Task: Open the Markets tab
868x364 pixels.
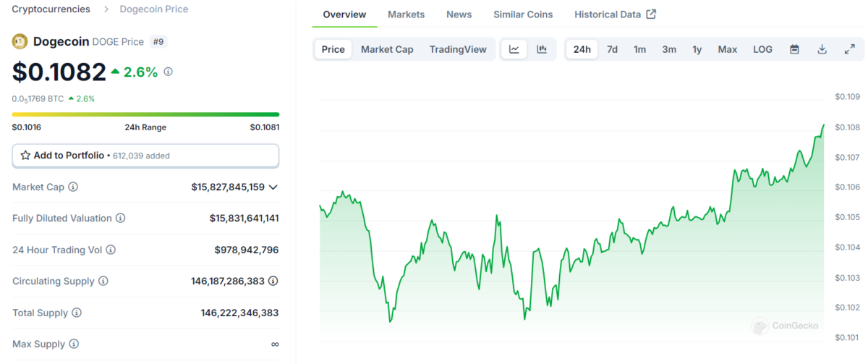Action: [407, 14]
